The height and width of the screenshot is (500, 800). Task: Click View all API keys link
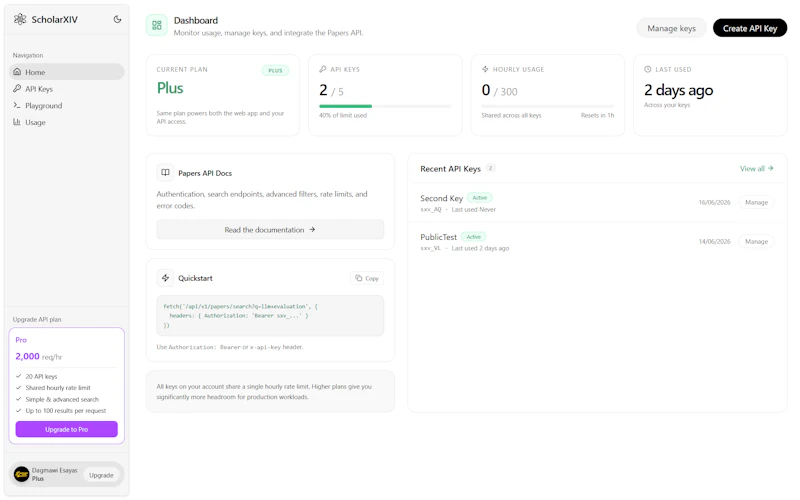[757, 168]
